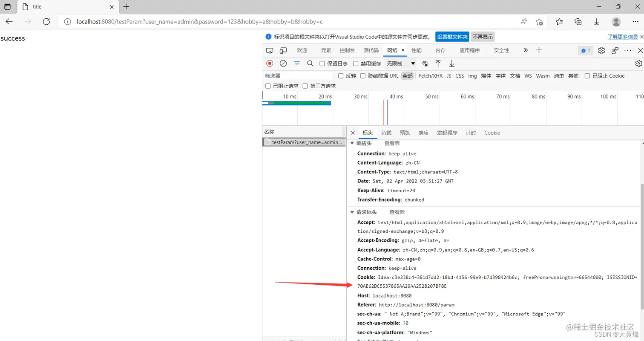The width and height of the screenshot is (644, 341).
Task: Check the 第三方请求 checkbox
Action: (x=305, y=86)
